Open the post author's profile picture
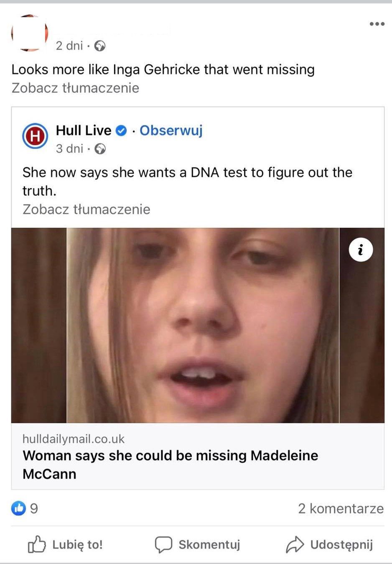The height and width of the screenshot is (564, 392). point(29,33)
